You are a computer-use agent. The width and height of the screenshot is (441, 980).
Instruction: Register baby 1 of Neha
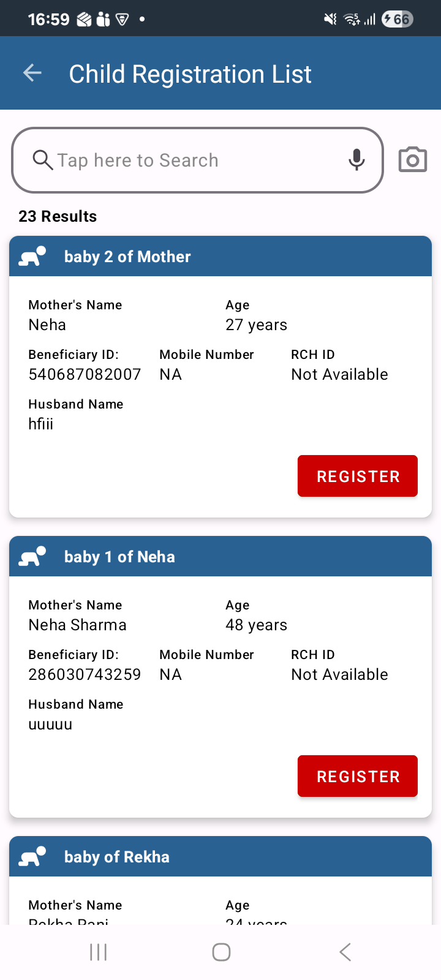click(x=358, y=776)
